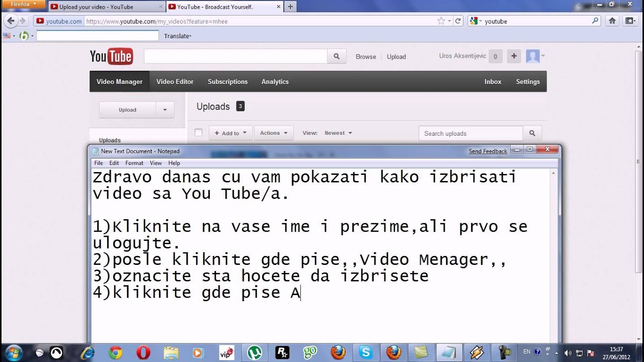The height and width of the screenshot is (362, 644).
Task: Open the Notepad Format menu
Action: tap(134, 163)
